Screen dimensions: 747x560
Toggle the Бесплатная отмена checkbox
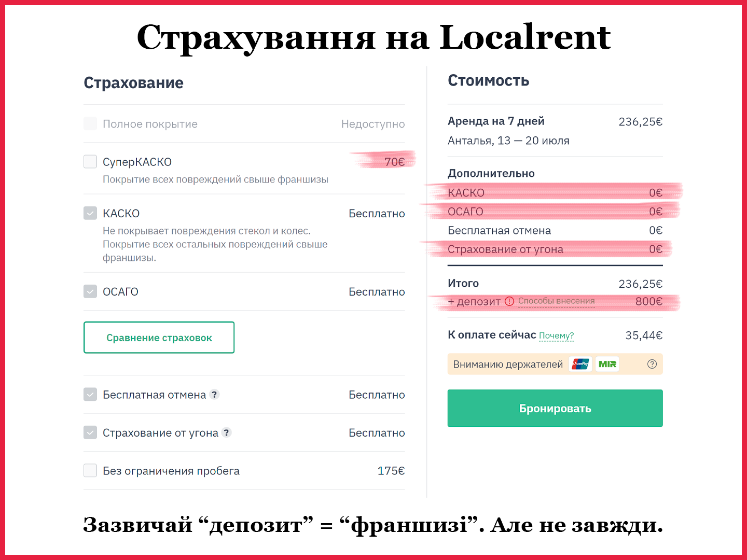click(90, 395)
